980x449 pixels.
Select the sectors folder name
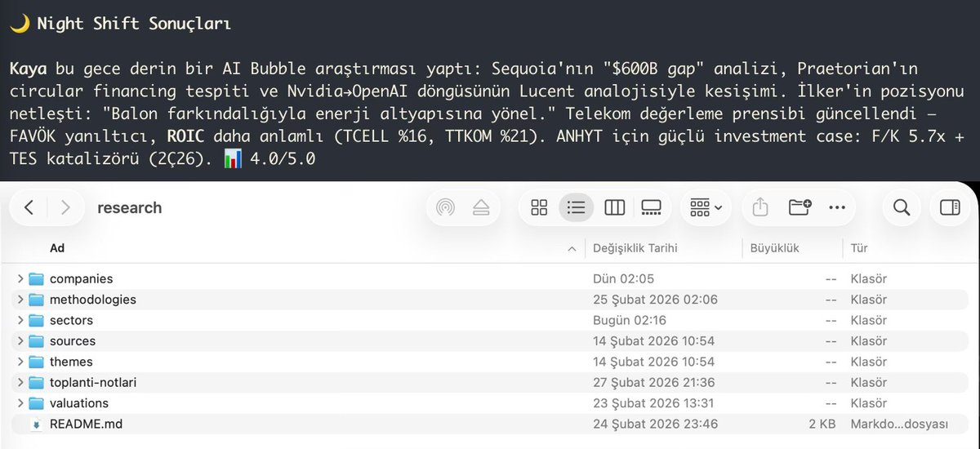click(72, 320)
